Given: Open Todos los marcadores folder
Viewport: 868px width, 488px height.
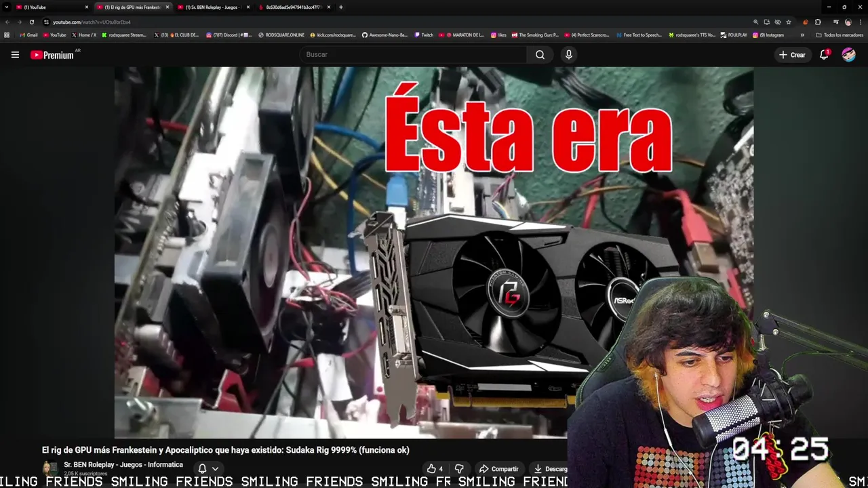Looking at the screenshot, I should (x=840, y=35).
